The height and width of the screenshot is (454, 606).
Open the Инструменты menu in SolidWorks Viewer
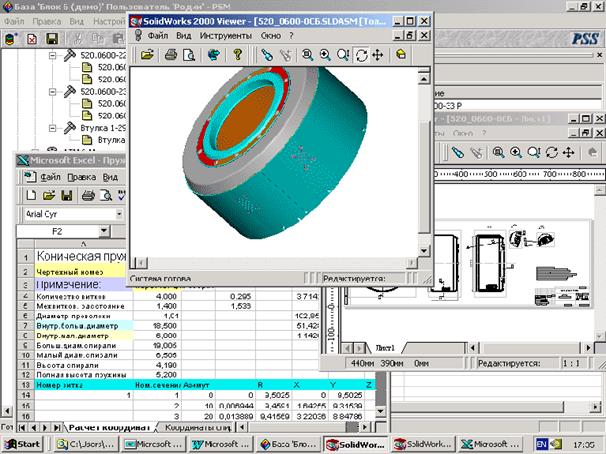click(226, 36)
